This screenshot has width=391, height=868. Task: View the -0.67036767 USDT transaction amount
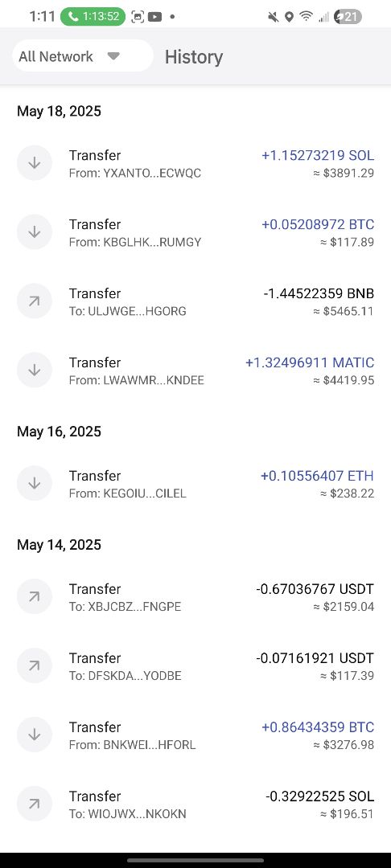pos(315,589)
